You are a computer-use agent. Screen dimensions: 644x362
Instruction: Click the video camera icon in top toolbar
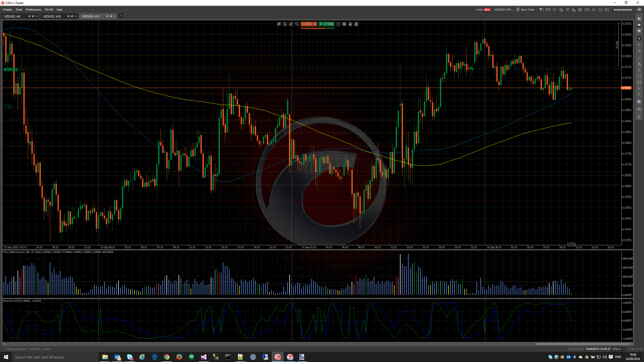[x=548, y=10]
